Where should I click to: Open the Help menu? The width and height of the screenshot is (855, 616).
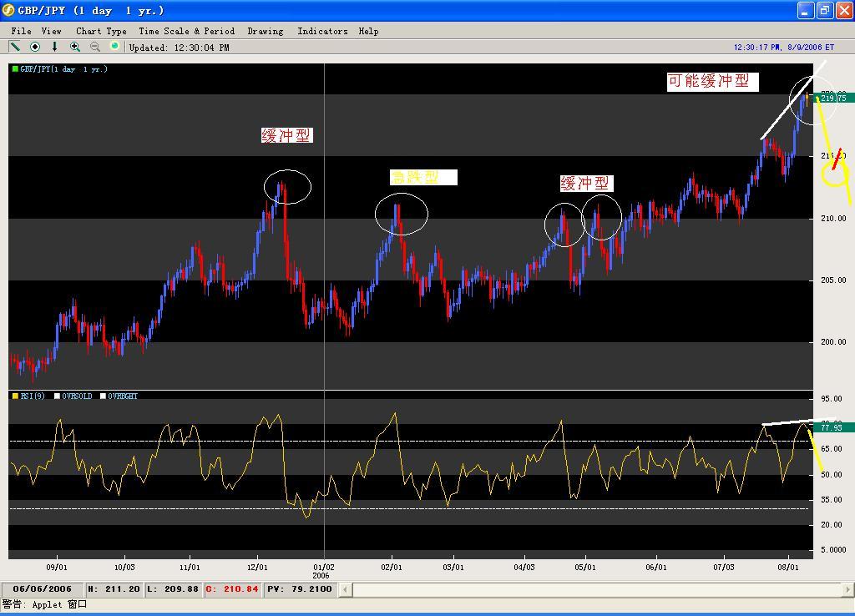368,31
